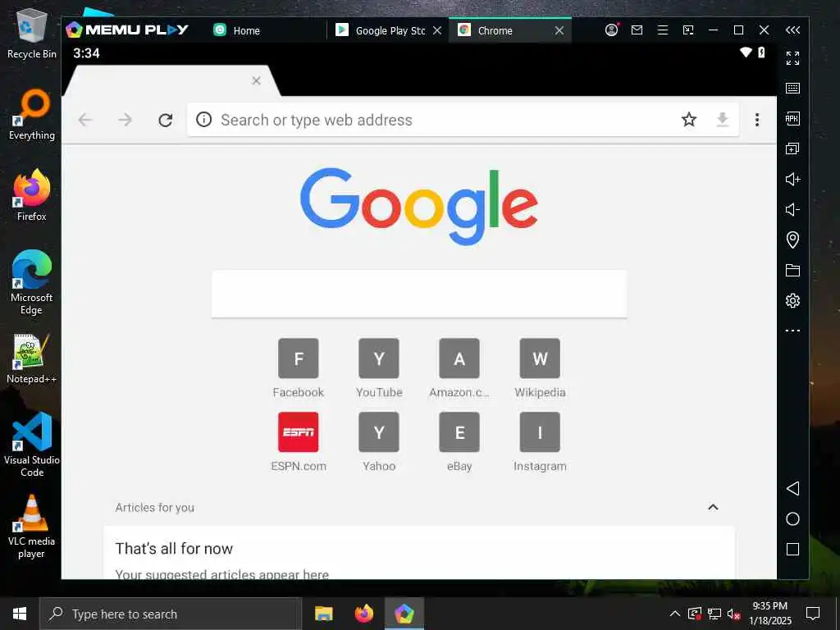Open the Wikipedia shortcut tile
The width and height of the screenshot is (840, 630).
click(540, 368)
